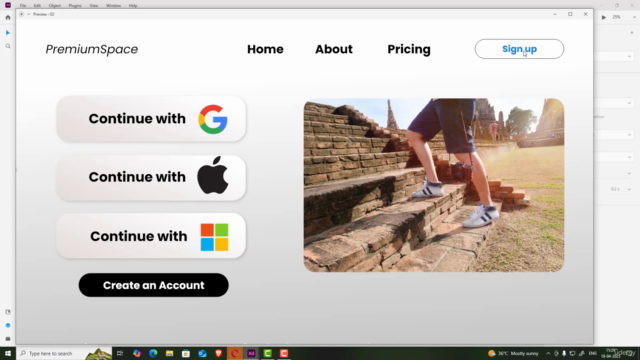The width and height of the screenshot is (640, 360).
Task: Open the Windows Start menu
Action: (x=8, y=353)
